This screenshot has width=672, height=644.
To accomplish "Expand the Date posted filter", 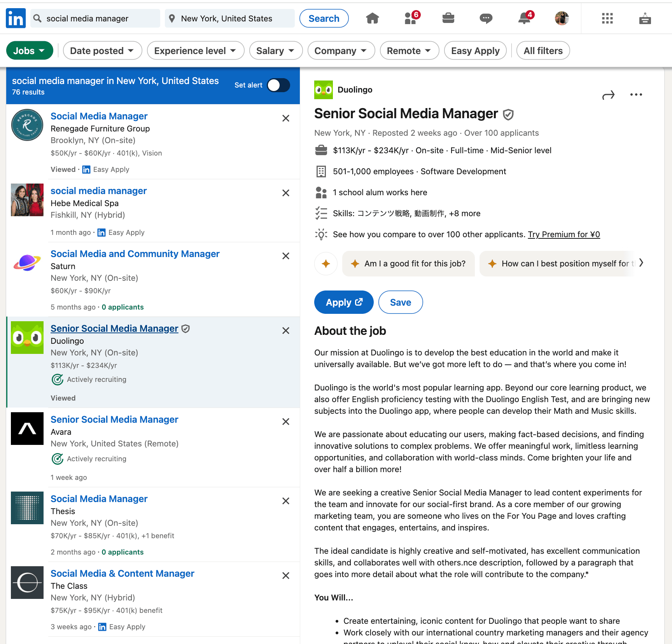I will [102, 51].
